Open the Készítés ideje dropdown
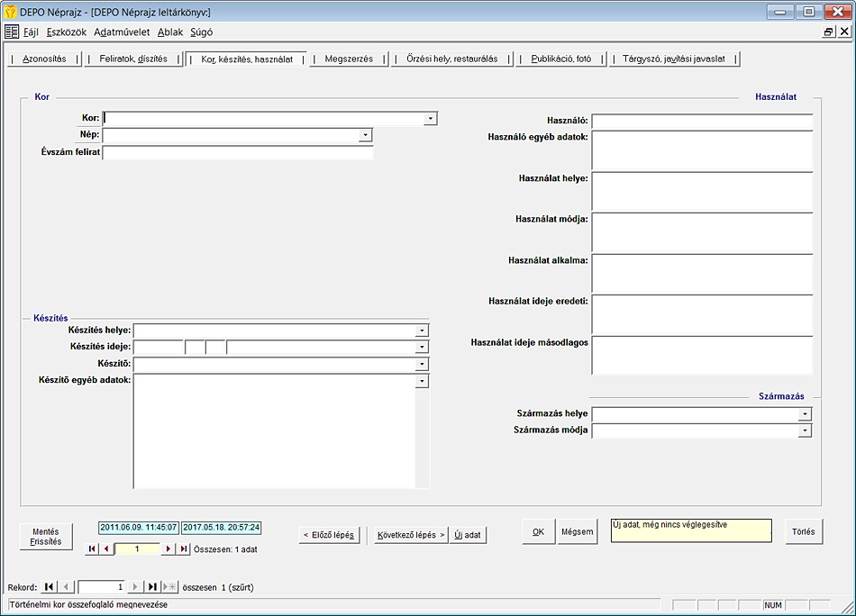This screenshot has height=616, width=856. click(x=422, y=347)
